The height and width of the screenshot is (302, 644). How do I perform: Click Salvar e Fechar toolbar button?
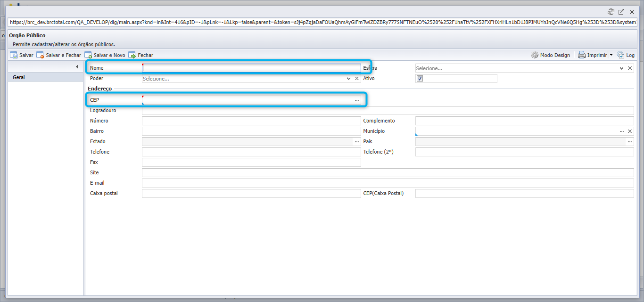pyautogui.click(x=58, y=55)
